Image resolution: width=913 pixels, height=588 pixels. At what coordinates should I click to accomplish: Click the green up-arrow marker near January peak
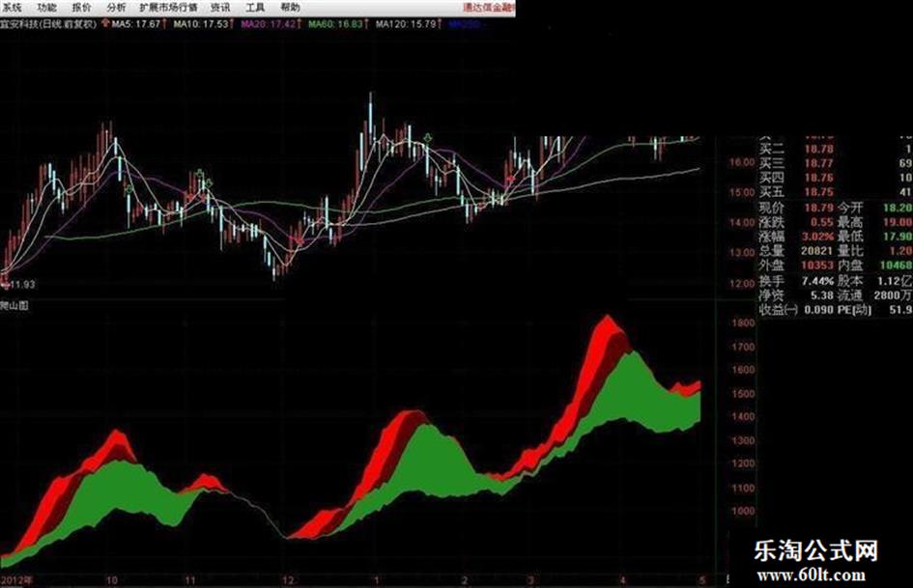click(x=428, y=138)
